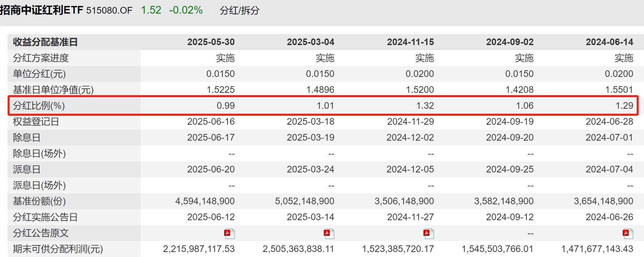The width and height of the screenshot is (644, 257).
Task: Click the 分红比例(%) row label
Action: click(39, 106)
